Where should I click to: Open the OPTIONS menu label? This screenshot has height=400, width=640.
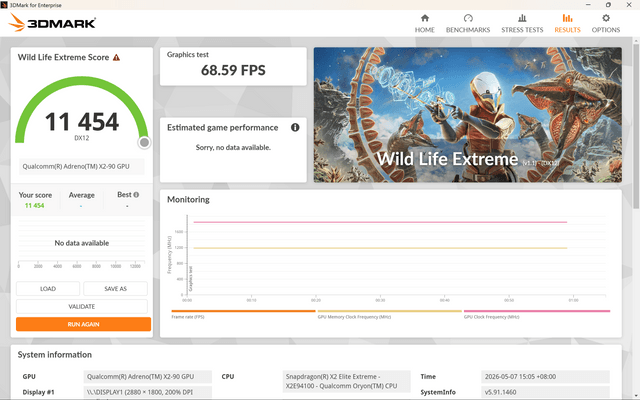click(x=606, y=30)
